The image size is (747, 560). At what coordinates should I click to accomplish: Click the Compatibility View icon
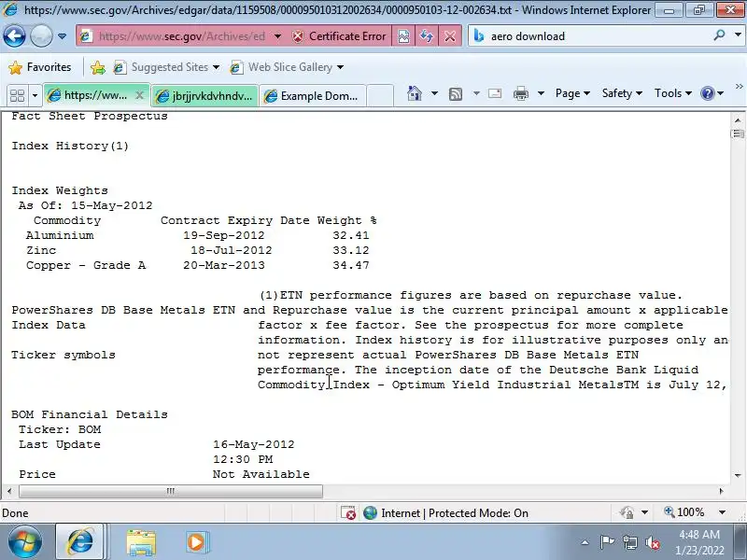point(403,36)
